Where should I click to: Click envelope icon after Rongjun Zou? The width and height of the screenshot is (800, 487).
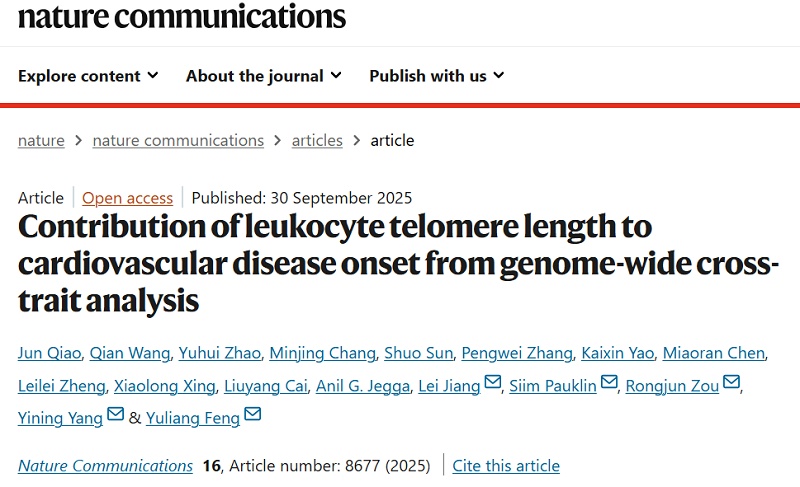coord(731,381)
